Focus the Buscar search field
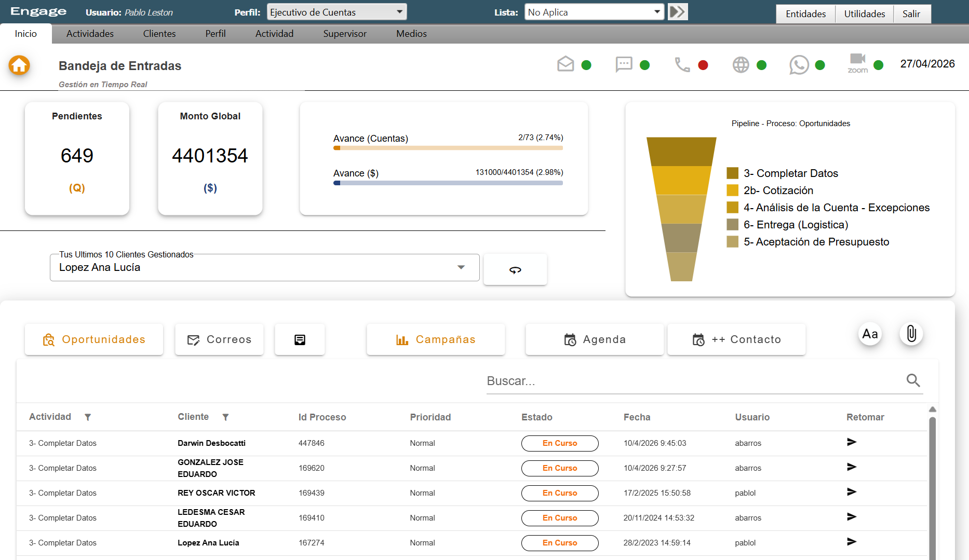The image size is (969, 560). point(696,381)
